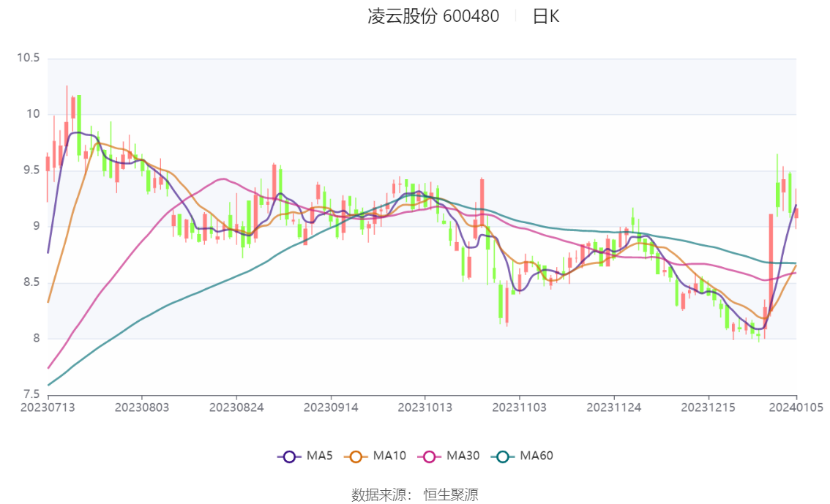Select the 20231013 date axis label

point(425,407)
